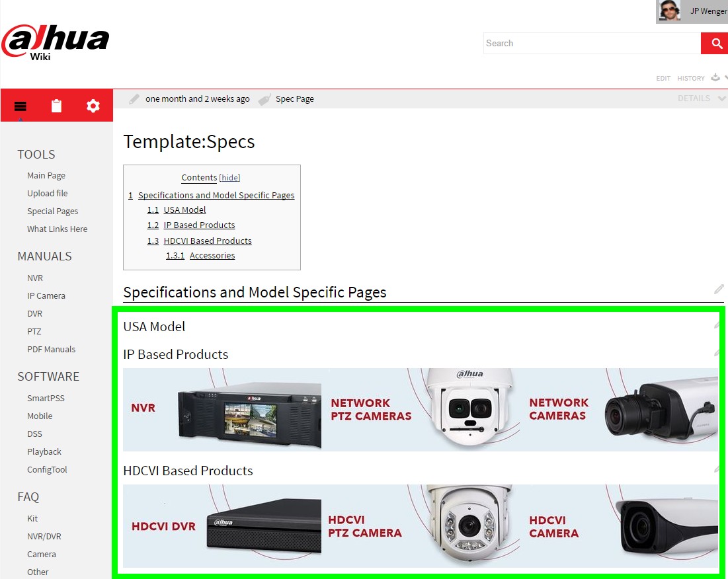Open SmartPSS in Software section

pyautogui.click(x=46, y=398)
